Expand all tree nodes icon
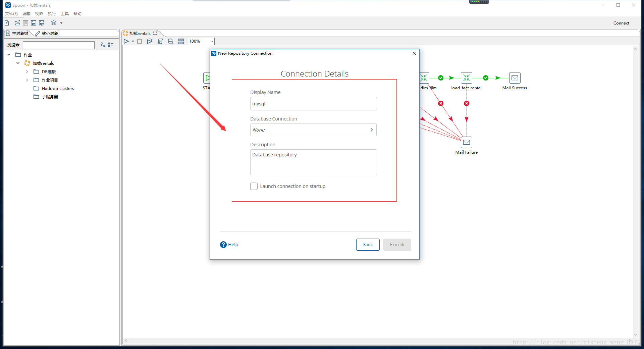This screenshot has height=349, width=644. (103, 45)
